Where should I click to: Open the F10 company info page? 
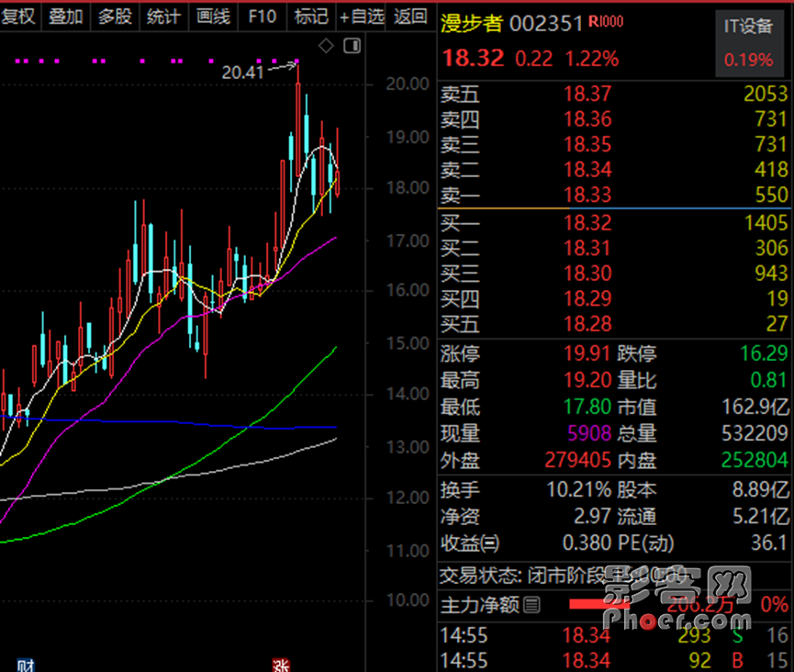[263, 17]
